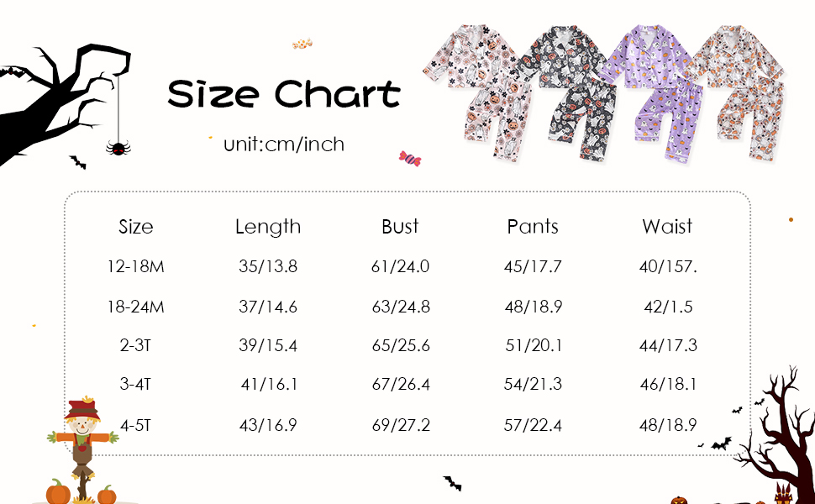
Task: Click the unit:cm/inch label
Action: [284, 144]
